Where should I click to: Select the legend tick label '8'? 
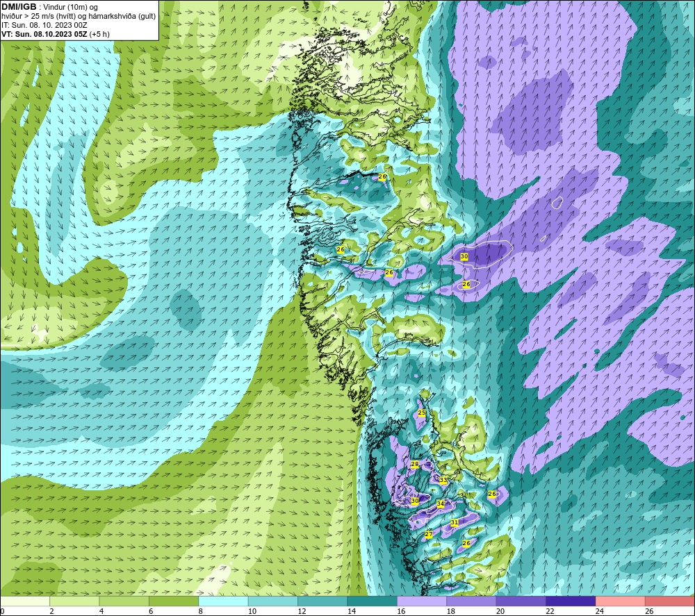201,612
